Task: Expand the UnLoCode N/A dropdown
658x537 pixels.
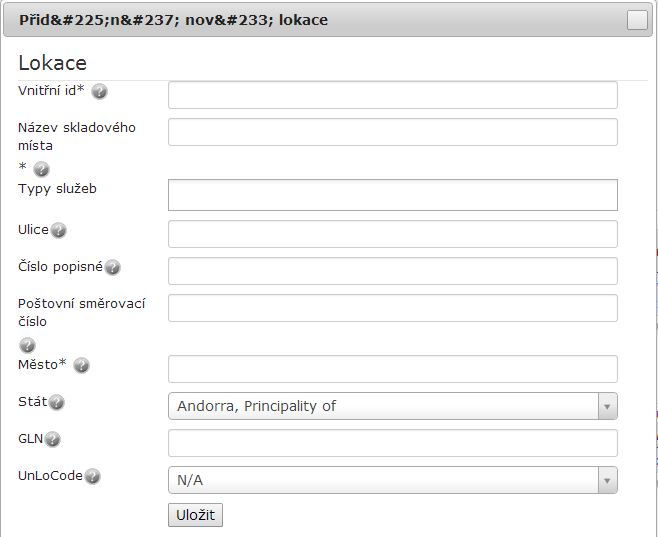Action: click(393, 480)
